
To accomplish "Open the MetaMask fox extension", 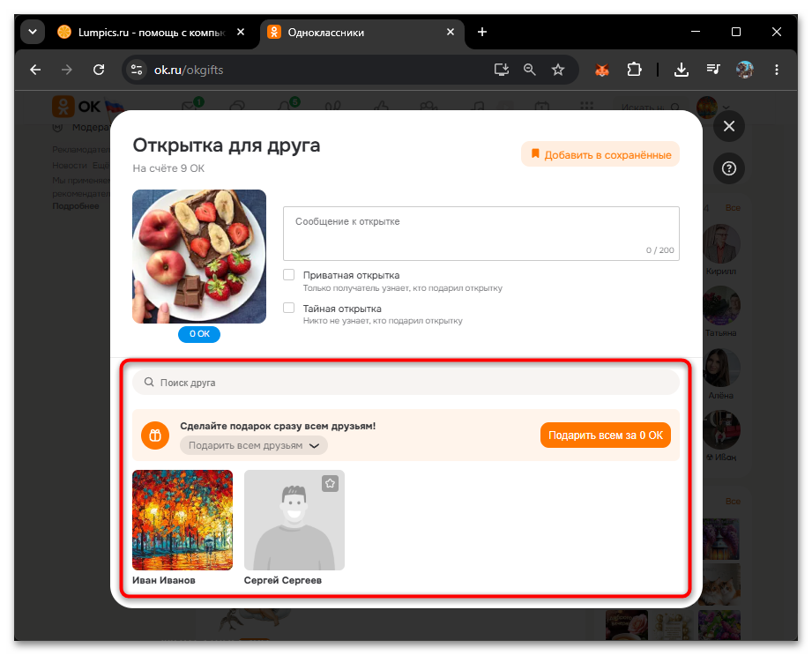I will pos(602,70).
